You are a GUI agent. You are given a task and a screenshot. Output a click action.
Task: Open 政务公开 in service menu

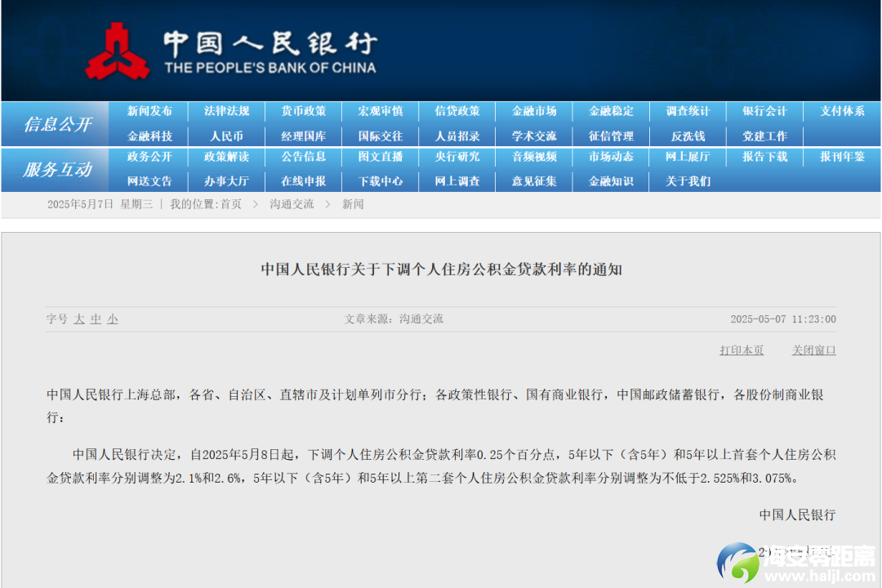tap(149, 157)
